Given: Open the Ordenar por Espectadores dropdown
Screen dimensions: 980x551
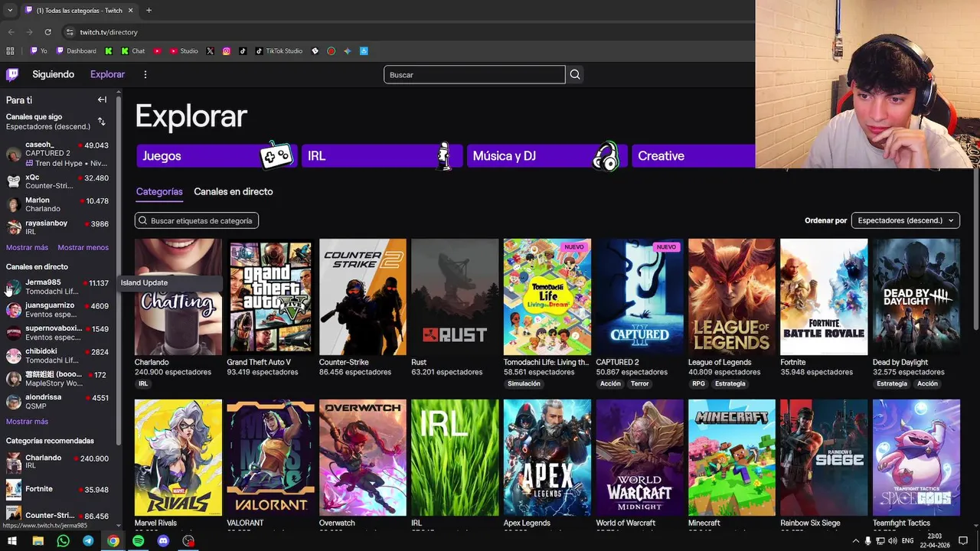Looking at the screenshot, I should [906, 220].
